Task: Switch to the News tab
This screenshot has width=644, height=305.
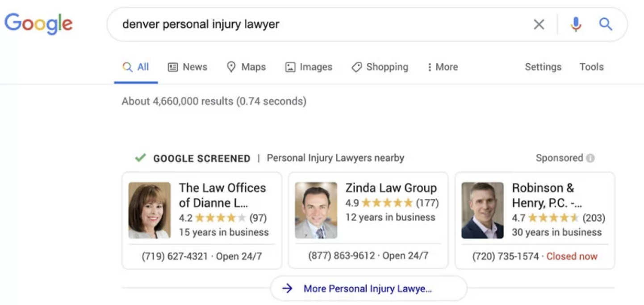Action: (x=188, y=67)
